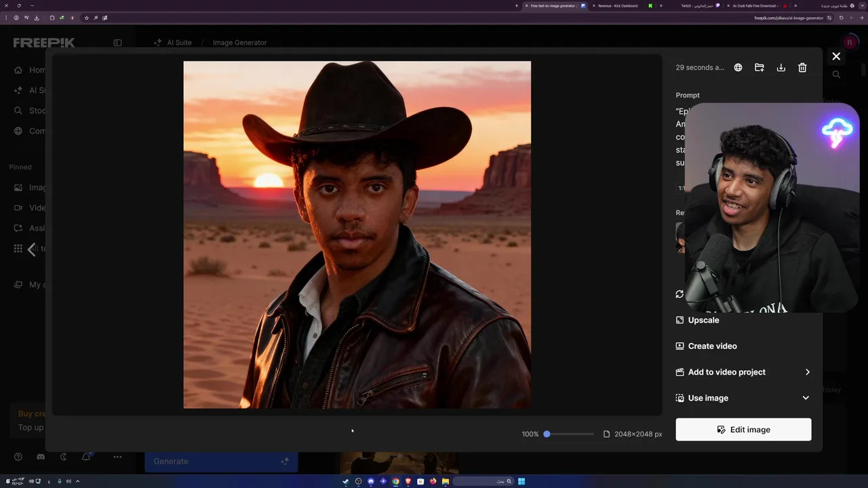Screen dimensions: 868x488
Task: Open Steam from the taskbar
Action: [x=346, y=481]
